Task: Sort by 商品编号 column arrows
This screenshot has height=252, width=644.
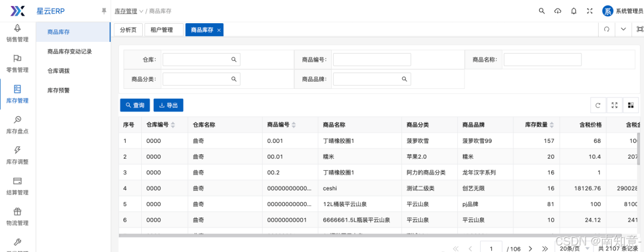Action: coord(294,125)
